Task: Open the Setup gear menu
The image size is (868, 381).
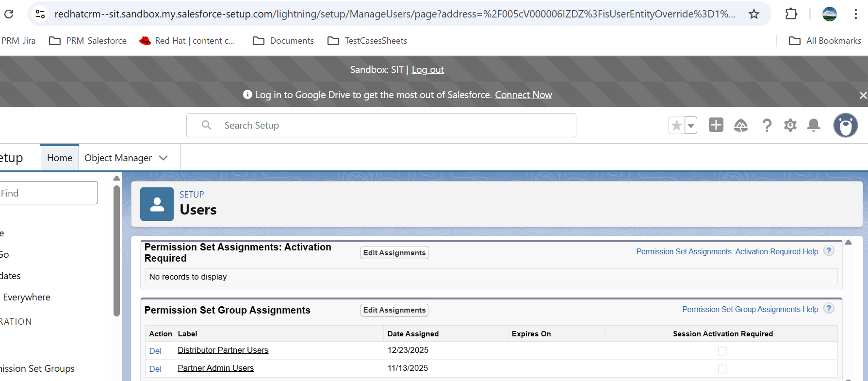Action: click(x=790, y=125)
